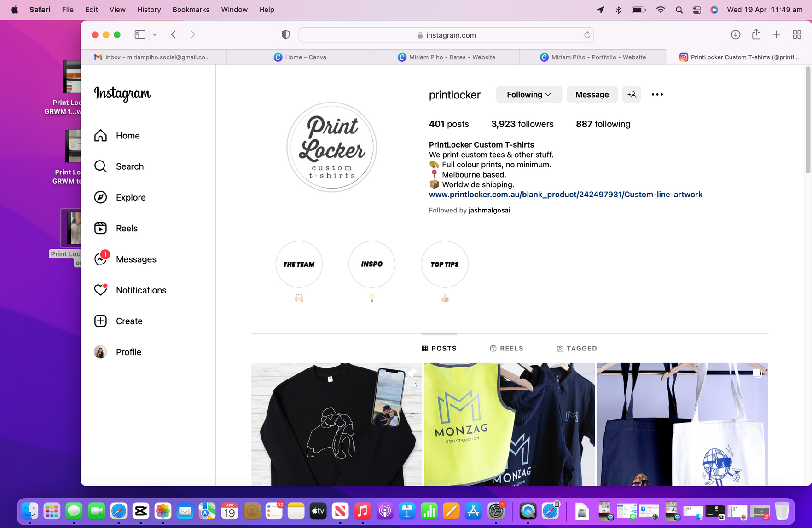
Task: Open TOP TIPS story highlight
Action: click(445, 264)
